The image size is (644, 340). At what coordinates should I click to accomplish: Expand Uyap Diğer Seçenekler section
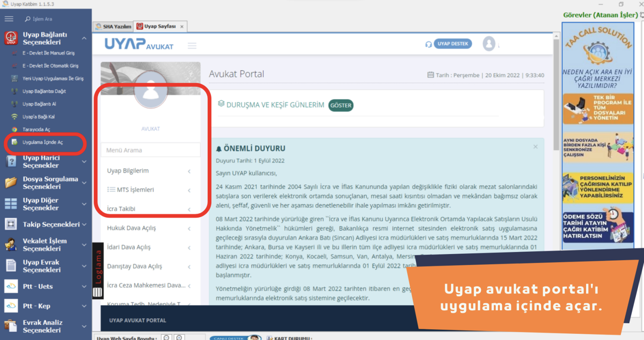[84, 204]
